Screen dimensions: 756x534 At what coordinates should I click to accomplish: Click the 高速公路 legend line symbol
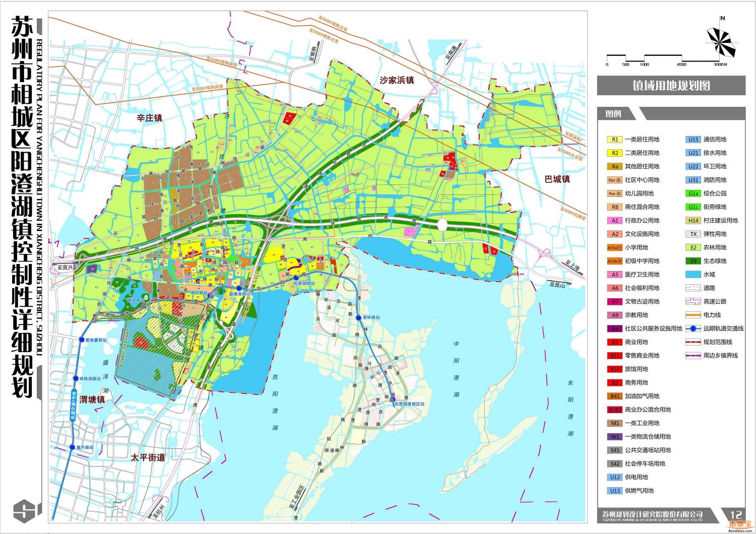coord(694,301)
